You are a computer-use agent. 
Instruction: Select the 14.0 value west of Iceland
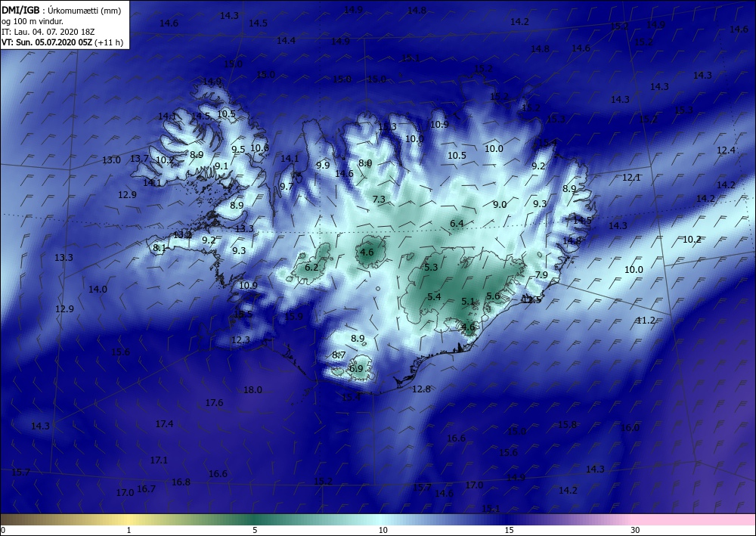pyautogui.click(x=98, y=290)
